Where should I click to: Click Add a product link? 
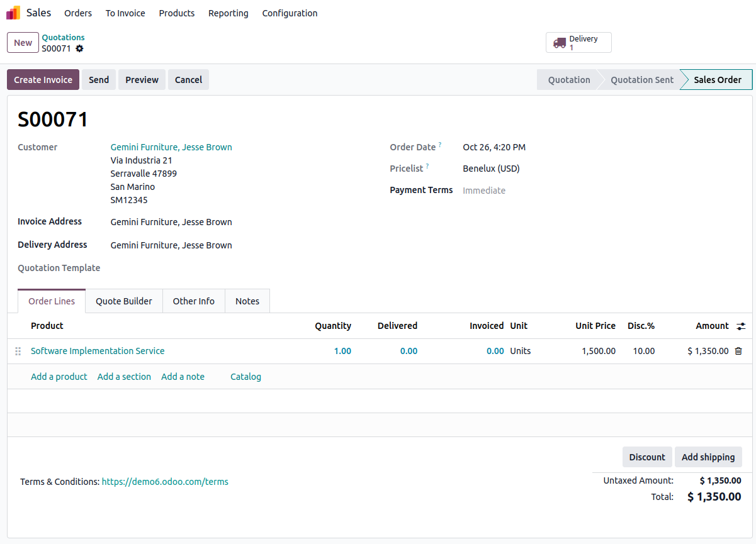59,377
